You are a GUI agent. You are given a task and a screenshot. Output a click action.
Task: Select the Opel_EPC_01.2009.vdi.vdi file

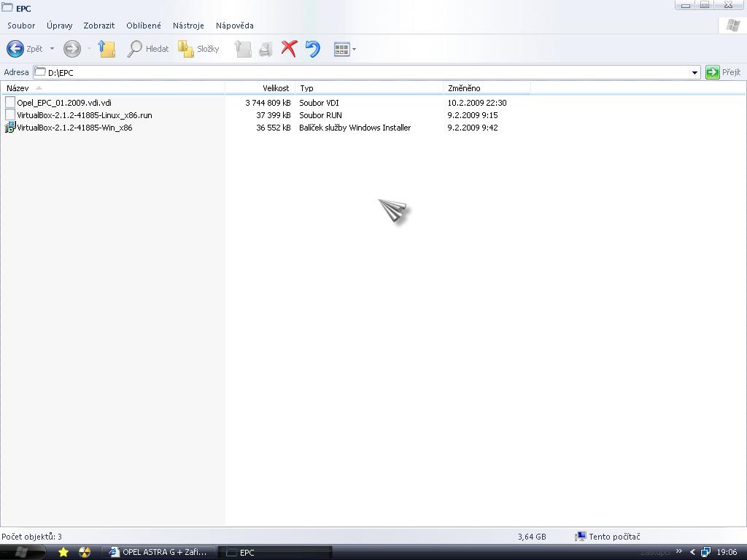64,103
